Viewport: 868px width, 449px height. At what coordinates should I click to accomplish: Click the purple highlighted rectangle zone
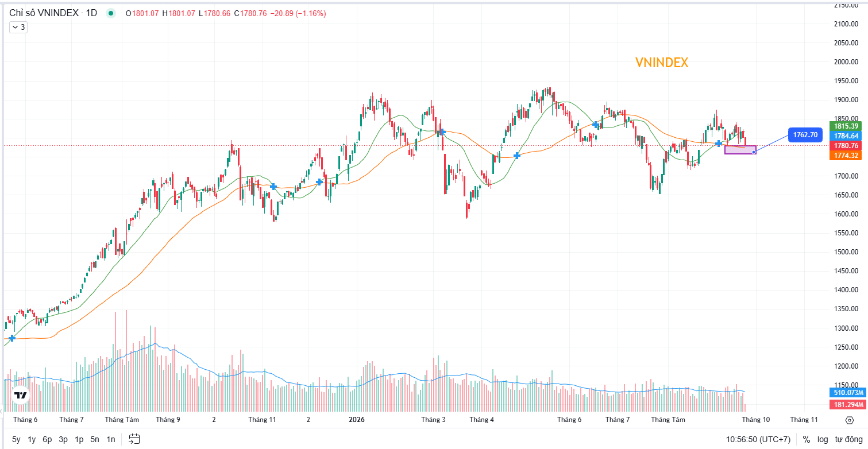pyautogui.click(x=740, y=150)
